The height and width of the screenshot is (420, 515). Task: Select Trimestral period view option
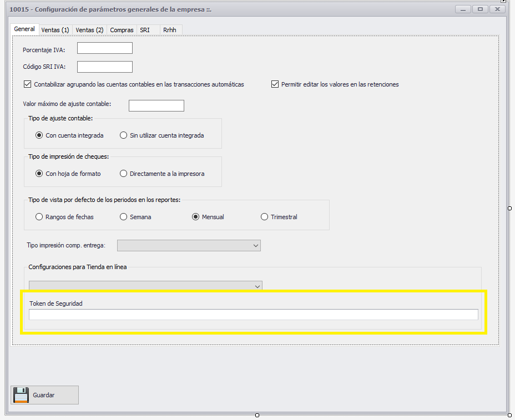pos(265,217)
